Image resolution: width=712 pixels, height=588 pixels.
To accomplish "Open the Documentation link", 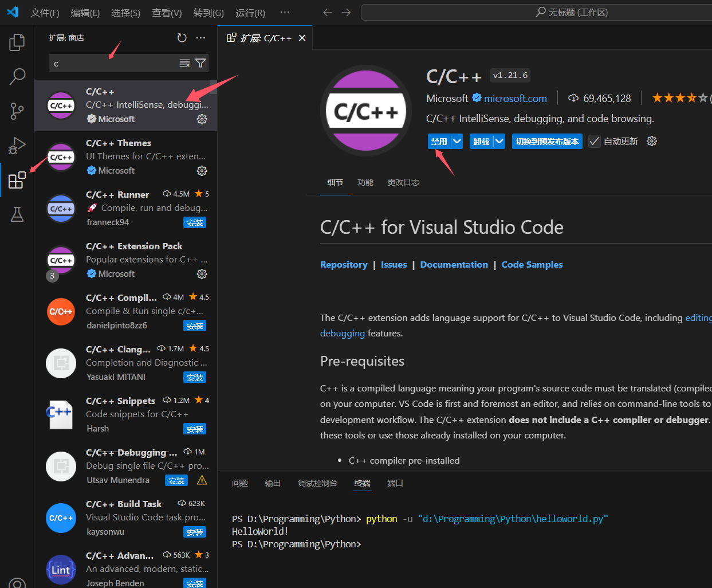I will (x=454, y=264).
